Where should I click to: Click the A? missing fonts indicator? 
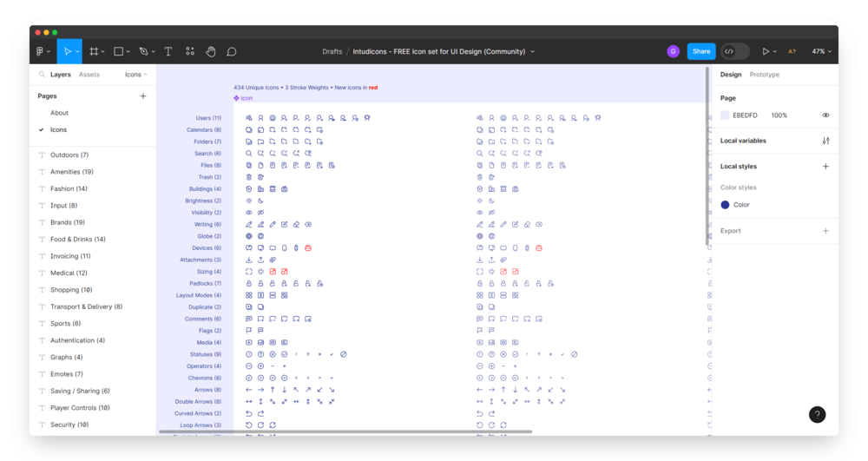point(792,51)
